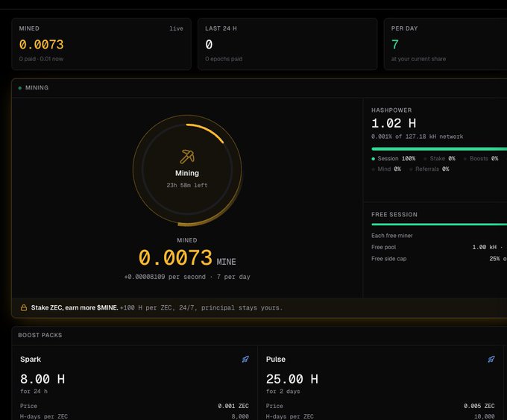Click the "1.02 H" hashpower value
The image size is (507, 420).
(x=394, y=123)
